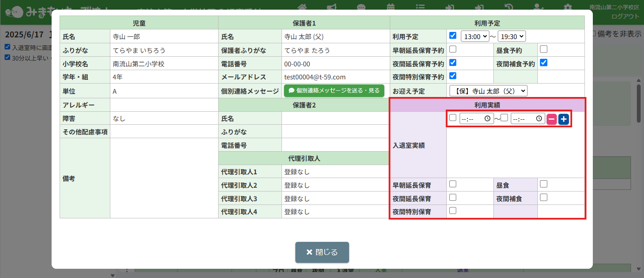
Task: Open the settings gear in the top bar
Action: tap(568, 7)
